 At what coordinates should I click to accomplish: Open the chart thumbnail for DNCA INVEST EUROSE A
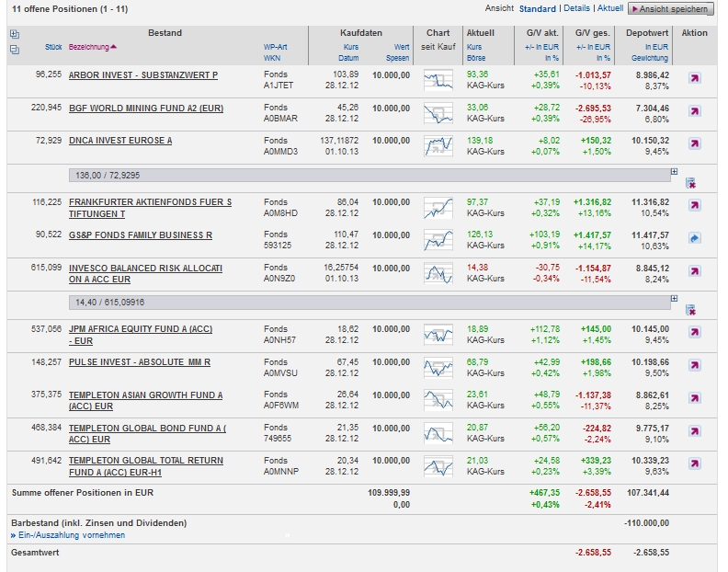438,145
